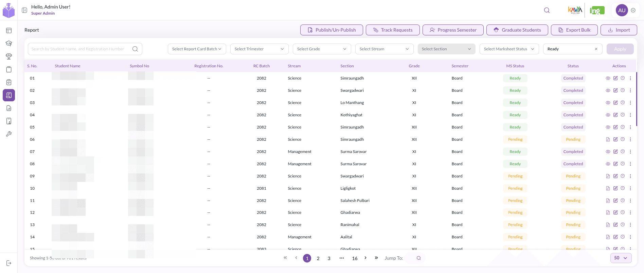Open the wrench settings icon in sidebar
The image size is (644, 273).
(9, 134)
